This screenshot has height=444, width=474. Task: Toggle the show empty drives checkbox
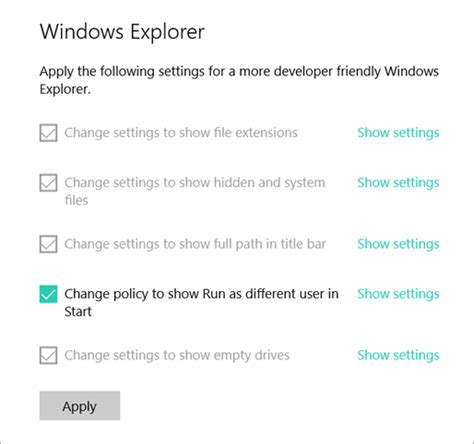point(48,355)
